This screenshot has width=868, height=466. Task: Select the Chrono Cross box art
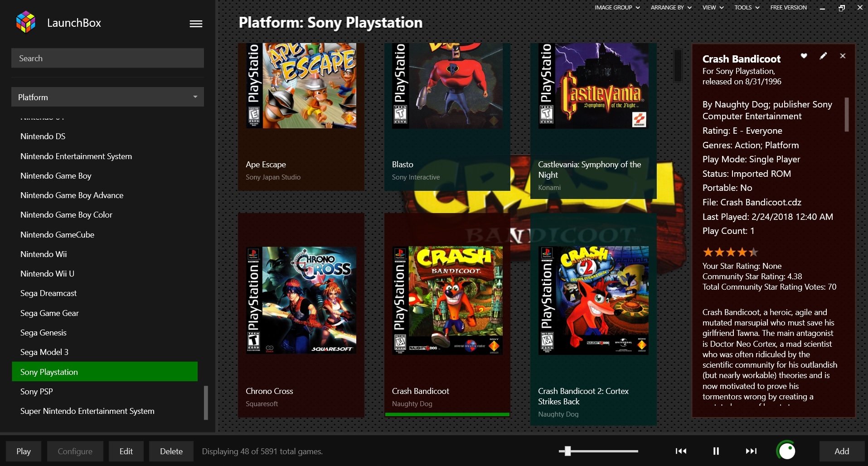pyautogui.click(x=301, y=300)
